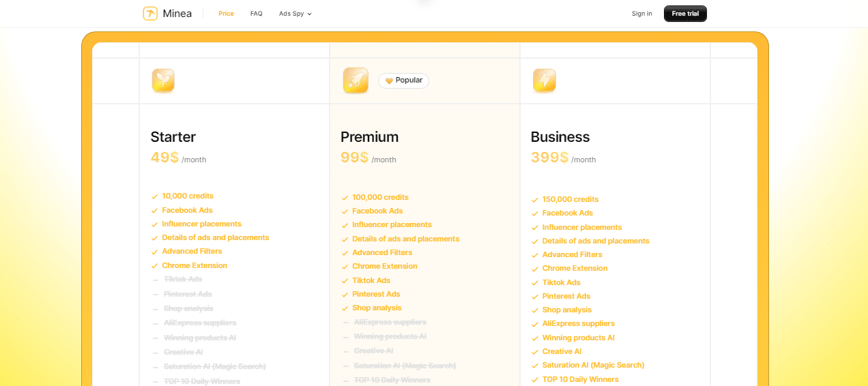Click checkmark beside Premium Tiktok Ads
The height and width of the screenshot is (386, 868).
[345, 281]
